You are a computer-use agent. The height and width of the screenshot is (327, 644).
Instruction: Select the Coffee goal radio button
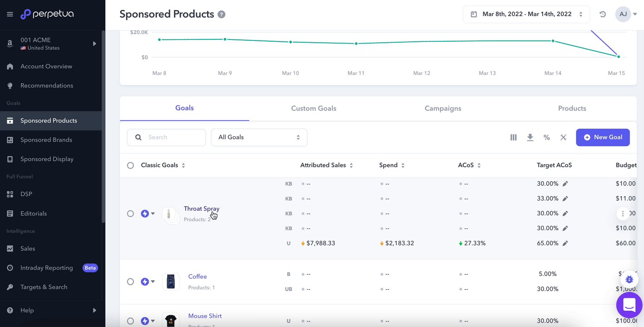(130, 282)
